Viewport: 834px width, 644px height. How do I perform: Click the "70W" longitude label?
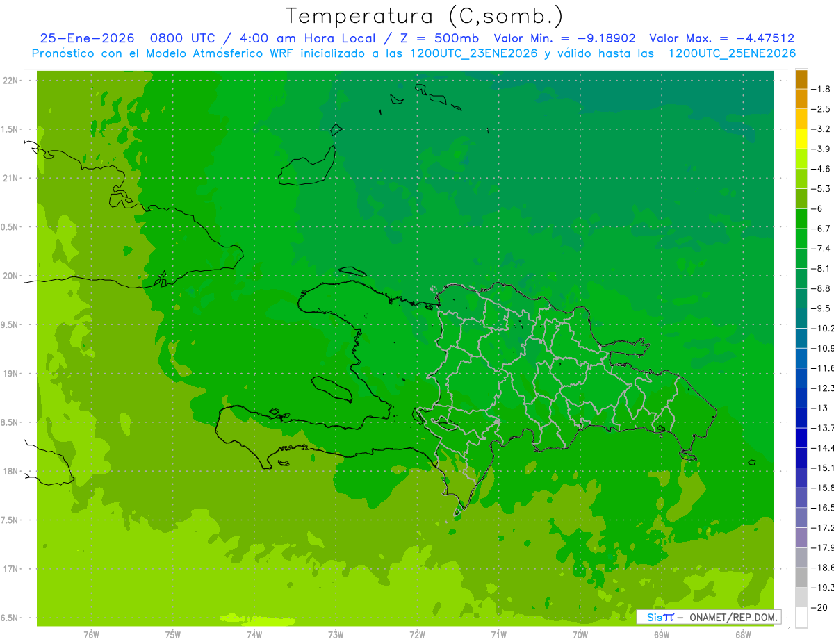pyautogui.click(x=580, y=635)
